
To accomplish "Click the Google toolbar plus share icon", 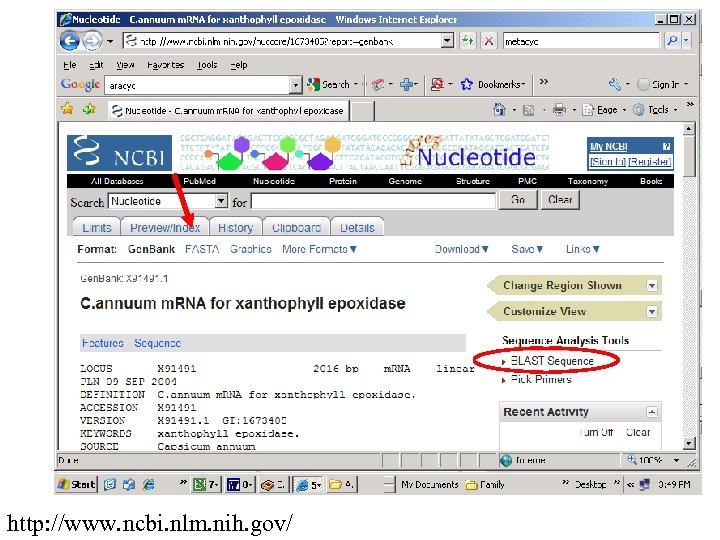I will [x=406, y=84].
